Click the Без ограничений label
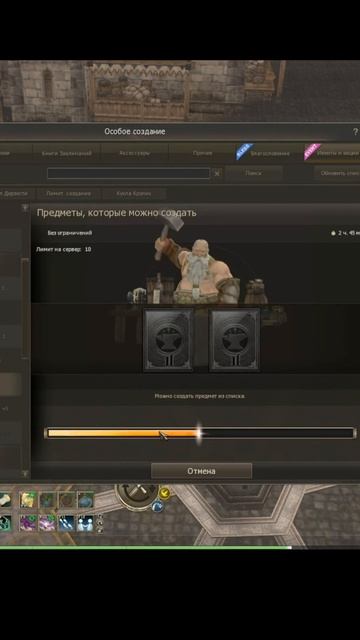 pyautogui.click(x=70, y=233)
